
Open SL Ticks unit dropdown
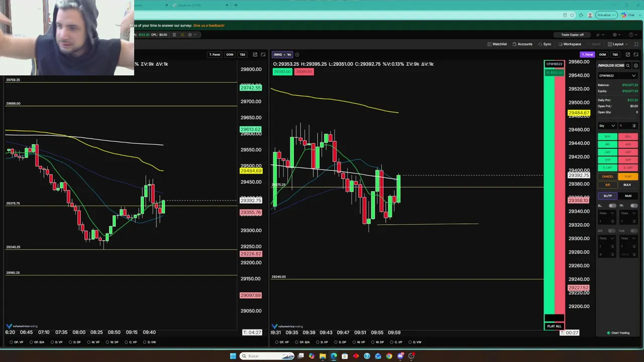607,213
